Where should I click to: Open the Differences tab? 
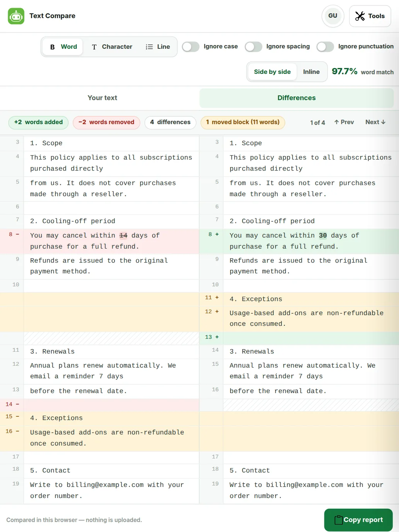click(x=297, y=98)
